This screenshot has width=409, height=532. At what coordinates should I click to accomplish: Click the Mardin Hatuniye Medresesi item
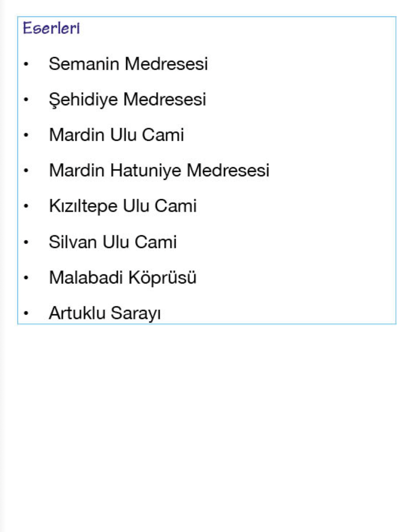[159, 171]
